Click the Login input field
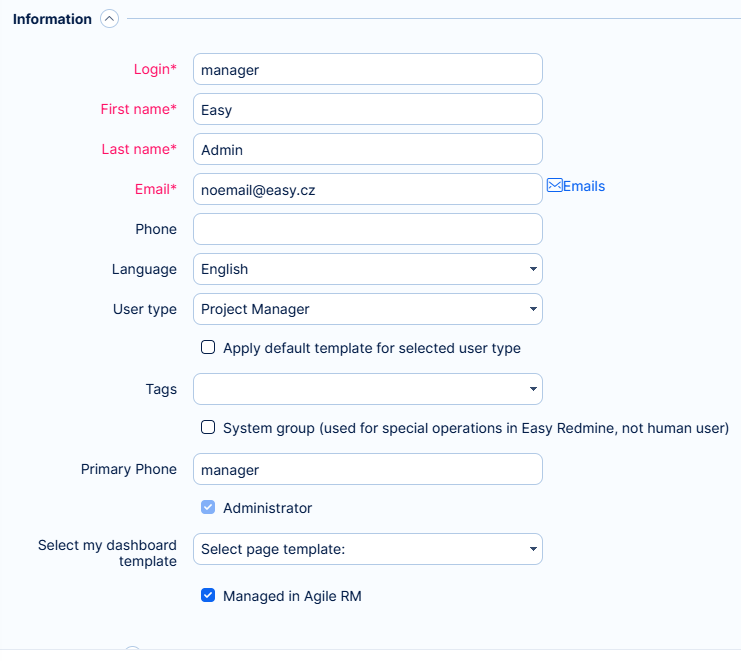This screenshot has height=661, width=741. tap(367, 69)
